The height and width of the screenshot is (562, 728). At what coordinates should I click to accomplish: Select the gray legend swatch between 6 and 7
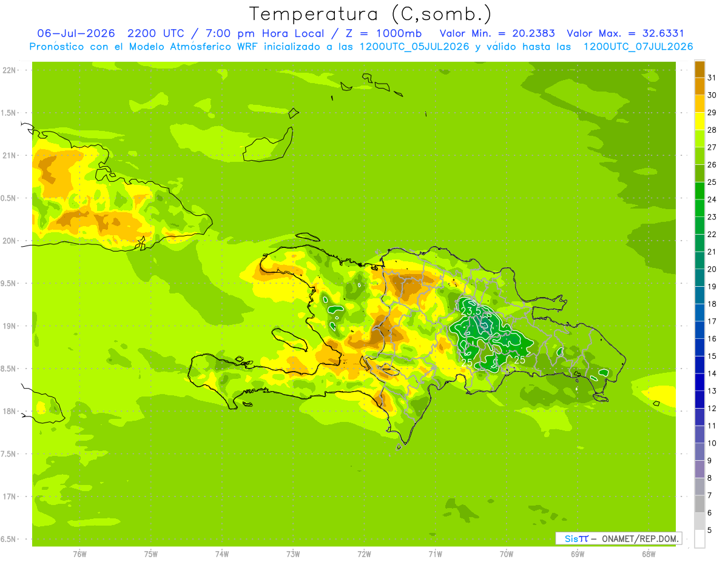(699, 504)
